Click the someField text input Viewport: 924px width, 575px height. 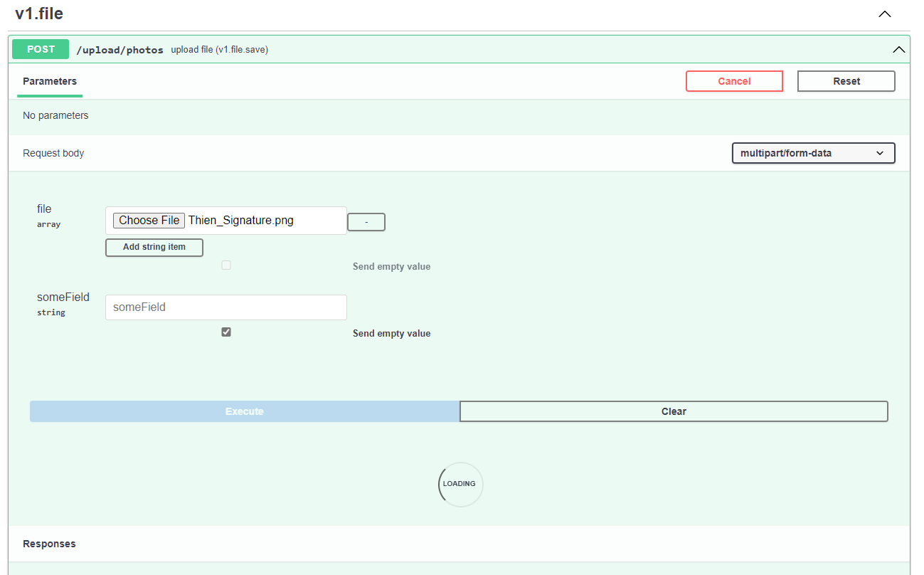[x=225, y=307]
